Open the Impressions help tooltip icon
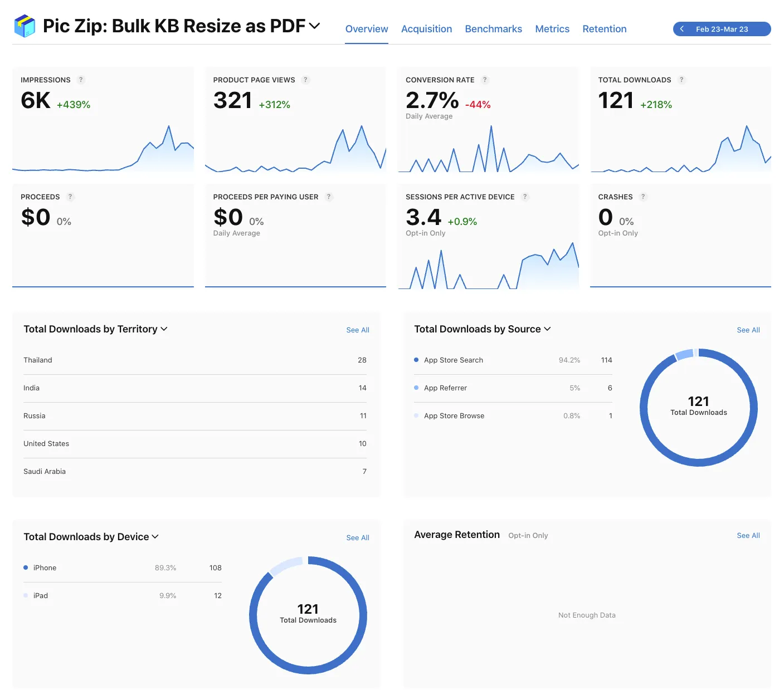 point(81,80)
